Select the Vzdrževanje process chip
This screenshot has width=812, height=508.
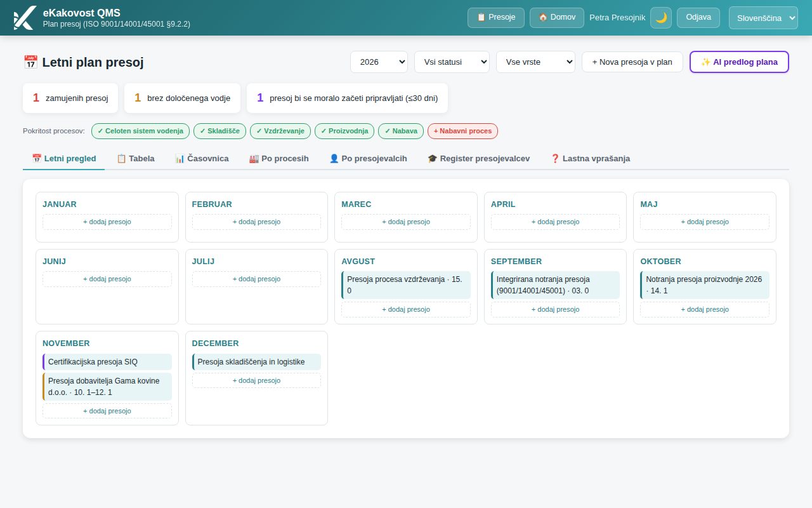click(280, 131)
